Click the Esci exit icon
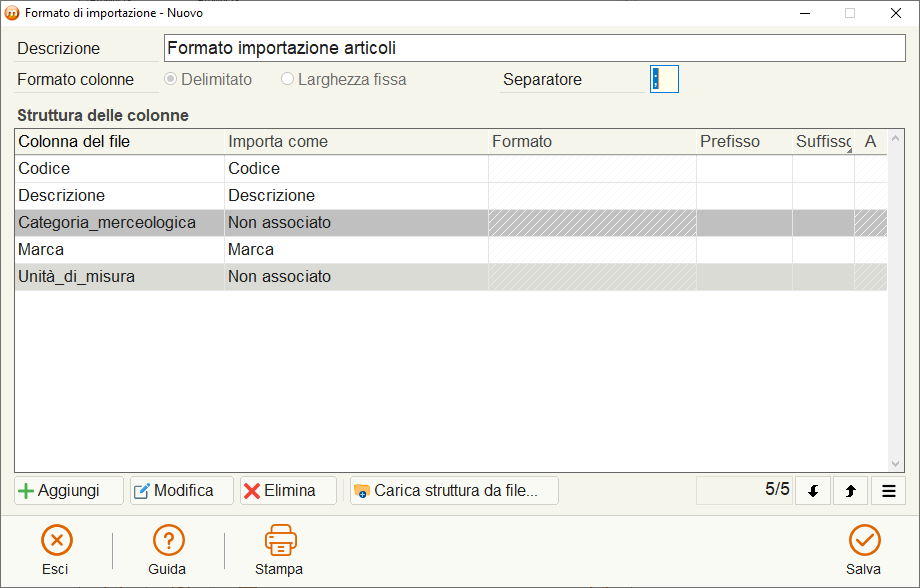Viewport: 920px width, 588px height. (x=56, y=540)
